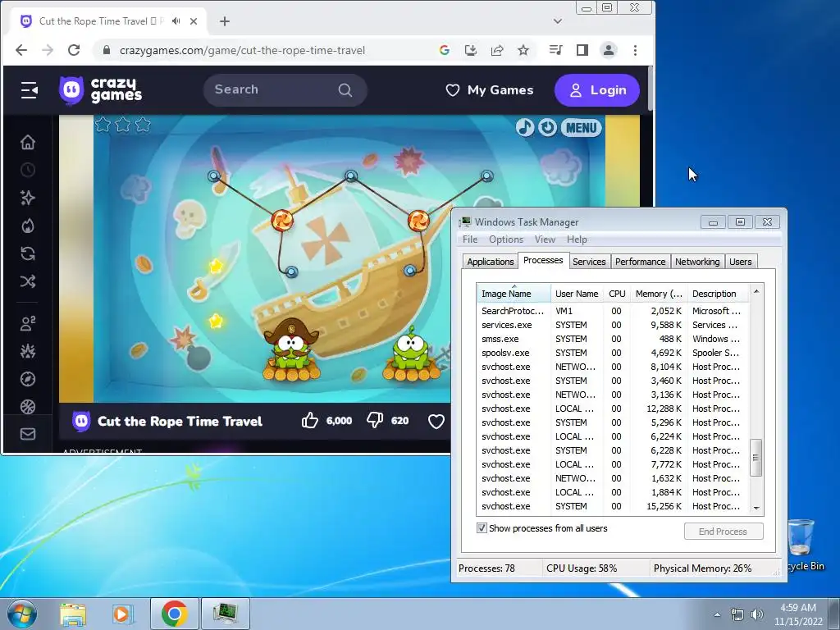Click the CrazyGames logo
The height and width of the screenshot is (630, 840).
tap(101, 90)
